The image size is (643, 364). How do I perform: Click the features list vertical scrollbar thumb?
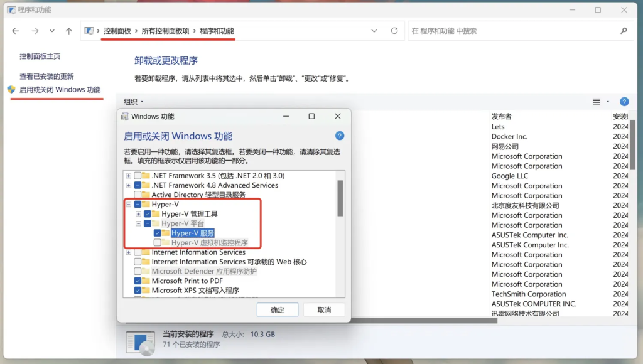[340, 198]
